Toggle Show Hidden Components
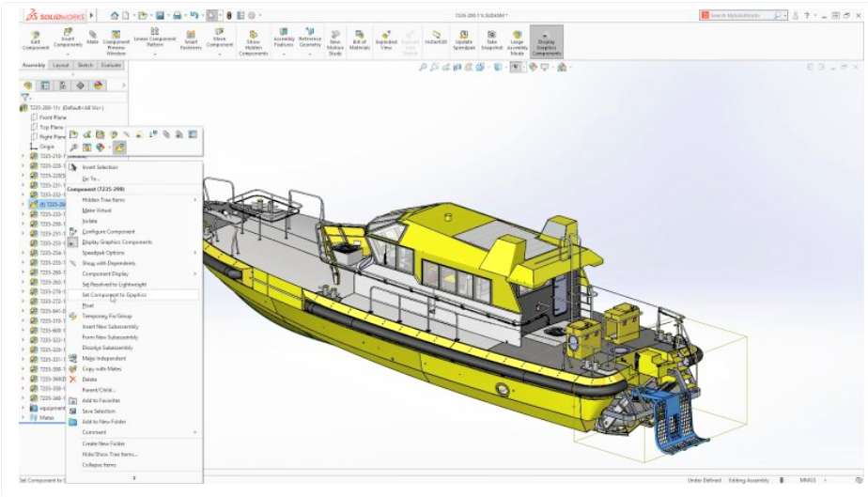 (x=253, y=41)
